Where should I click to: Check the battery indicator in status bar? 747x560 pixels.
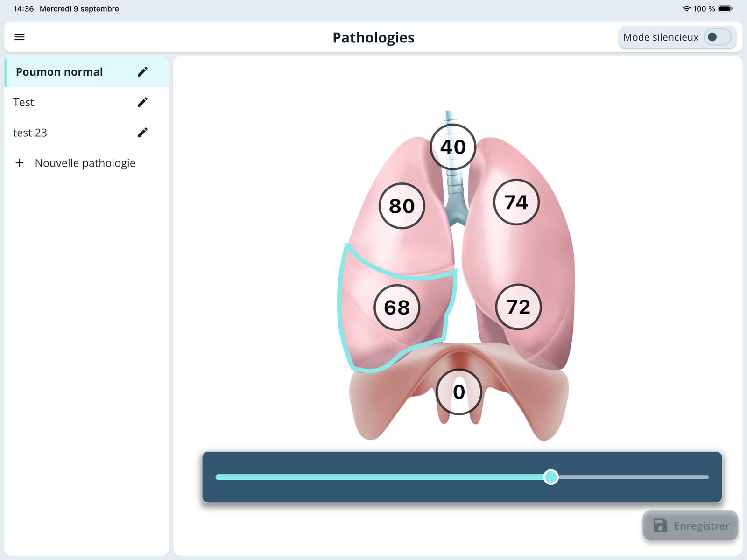[726, 8]
